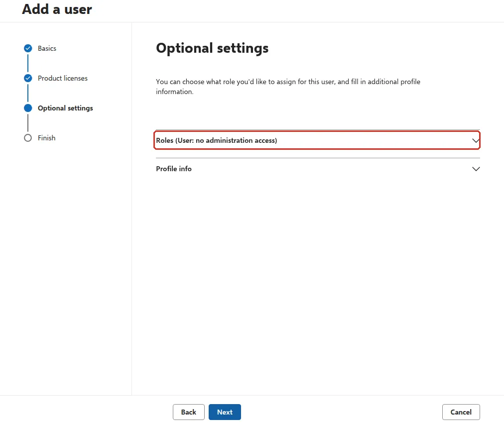Open the Profile info section label
504x424 pixels.
[174, 169]
